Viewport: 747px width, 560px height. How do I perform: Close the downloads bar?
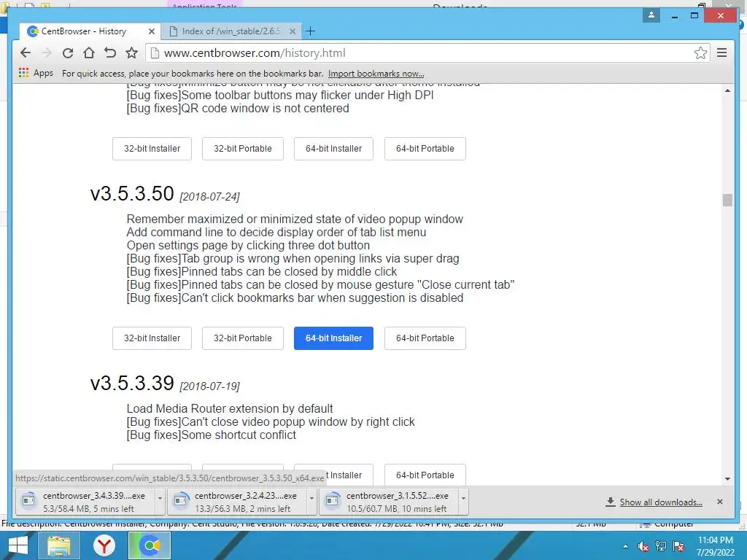coord(720,502)
